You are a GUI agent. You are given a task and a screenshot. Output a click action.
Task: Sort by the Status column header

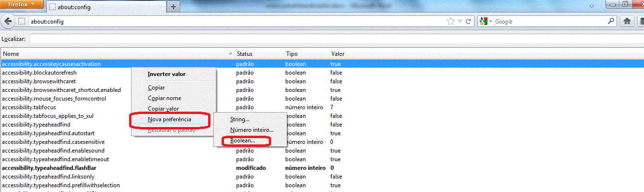(259, 54)
